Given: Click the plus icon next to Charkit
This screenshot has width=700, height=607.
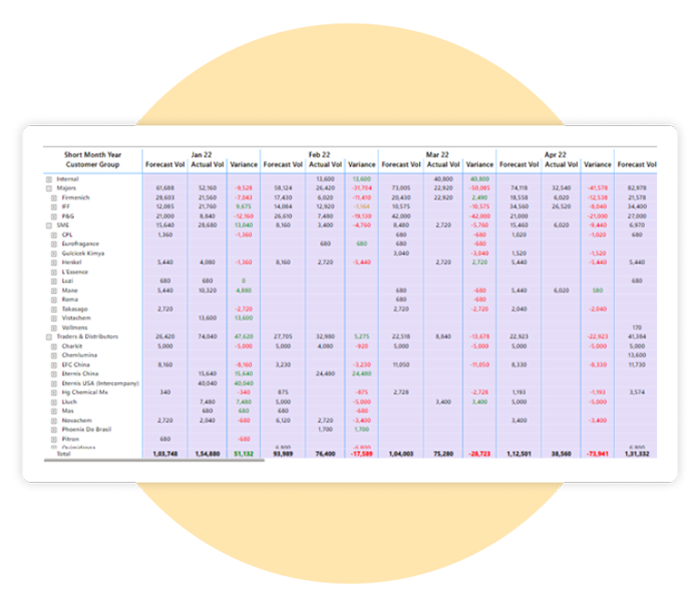Looking at the screenshot, I should click(54, 346).
